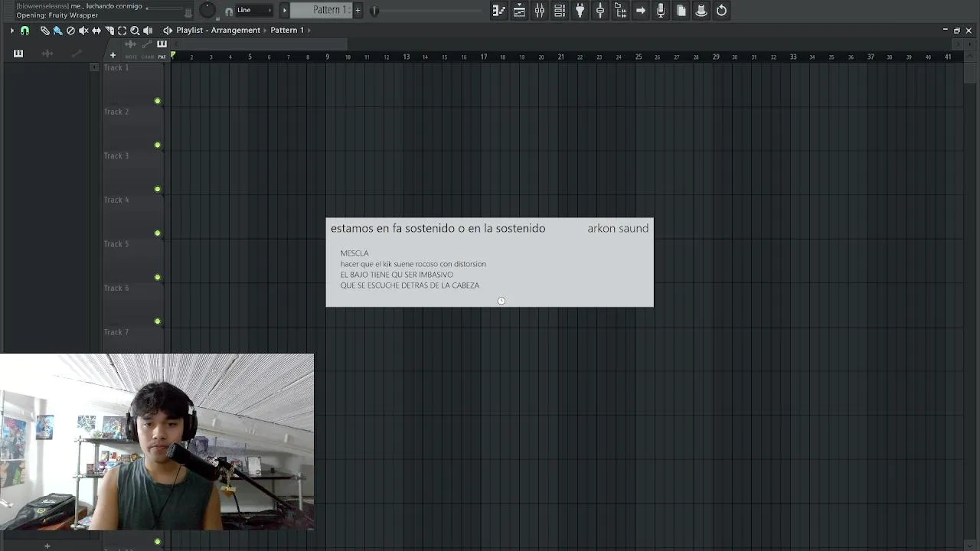Mute Track 6 with its green LED
Viewport: 980px width, 551px height.
click(x=158, y=321)
